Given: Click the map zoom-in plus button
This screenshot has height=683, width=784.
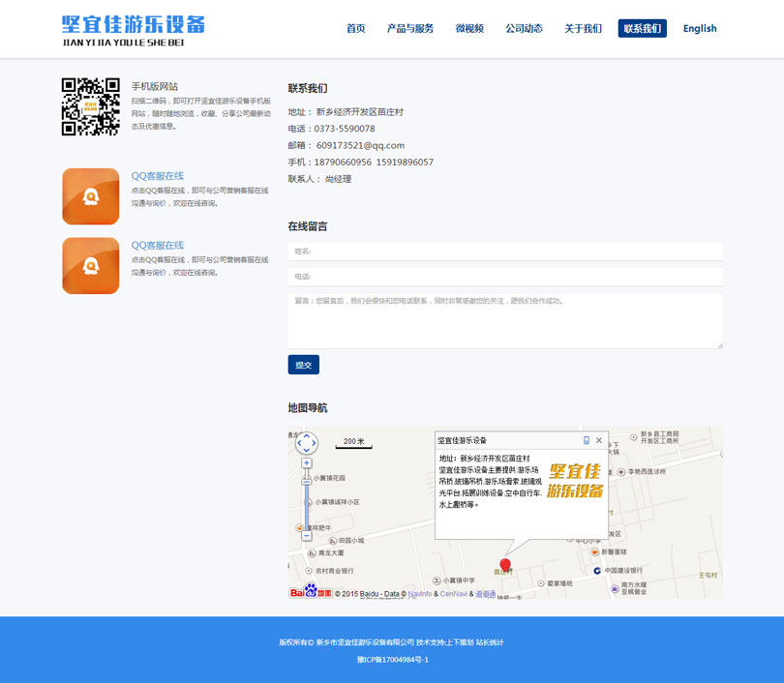Looking at the screenshot, I should [x=307, y=465].
